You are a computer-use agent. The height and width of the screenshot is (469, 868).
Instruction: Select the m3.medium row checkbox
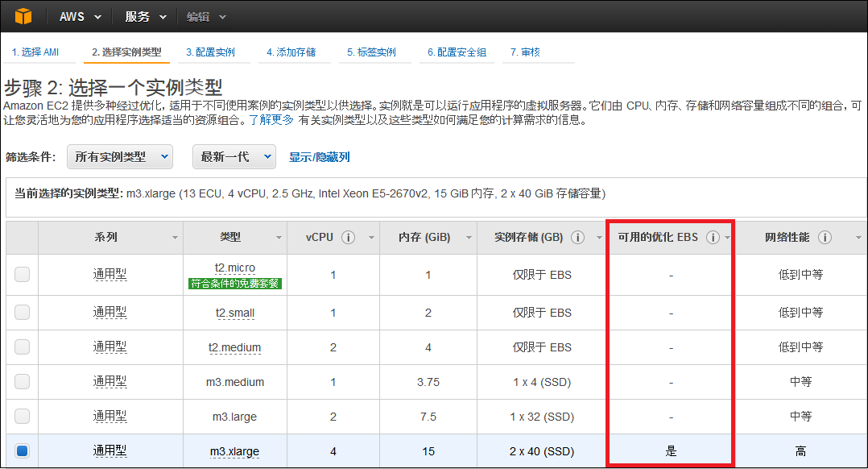click(23, 381)
